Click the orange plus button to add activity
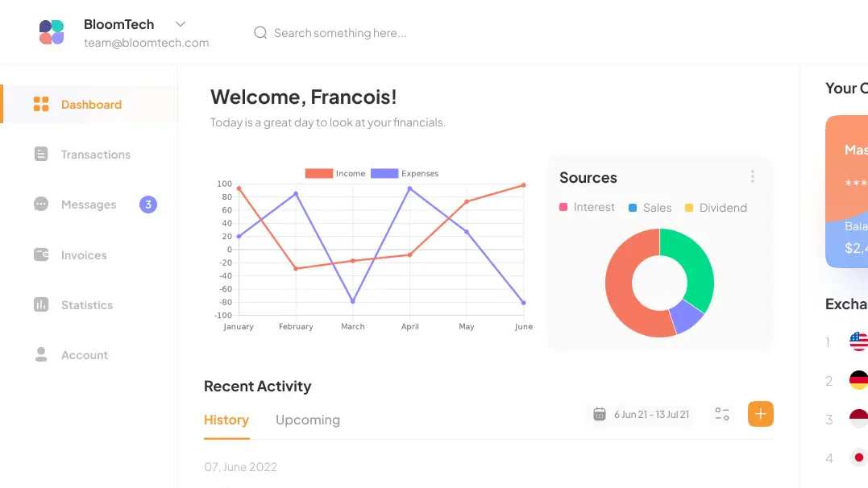 760,413
